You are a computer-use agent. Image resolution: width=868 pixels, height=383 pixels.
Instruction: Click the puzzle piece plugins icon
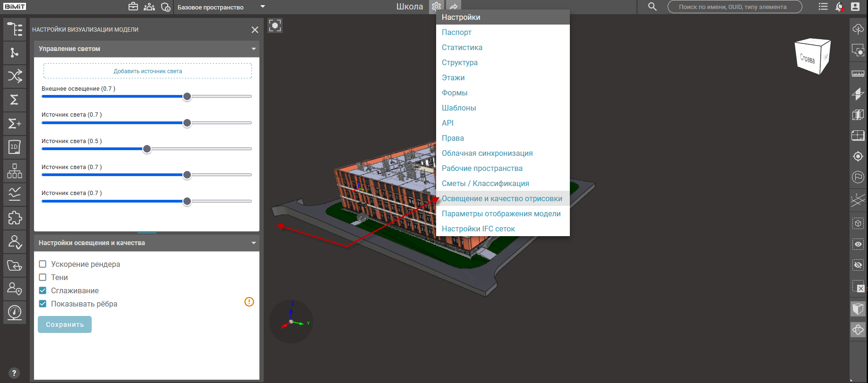[x=15, y=218]
